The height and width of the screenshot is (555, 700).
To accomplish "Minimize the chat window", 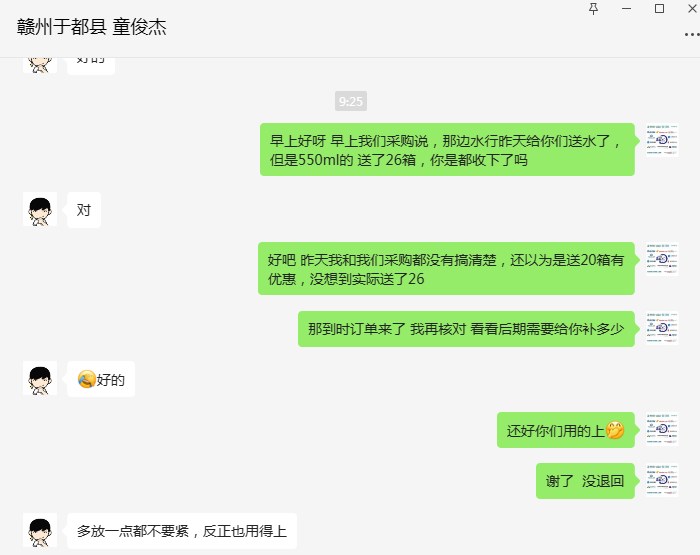I will point(626,8).
